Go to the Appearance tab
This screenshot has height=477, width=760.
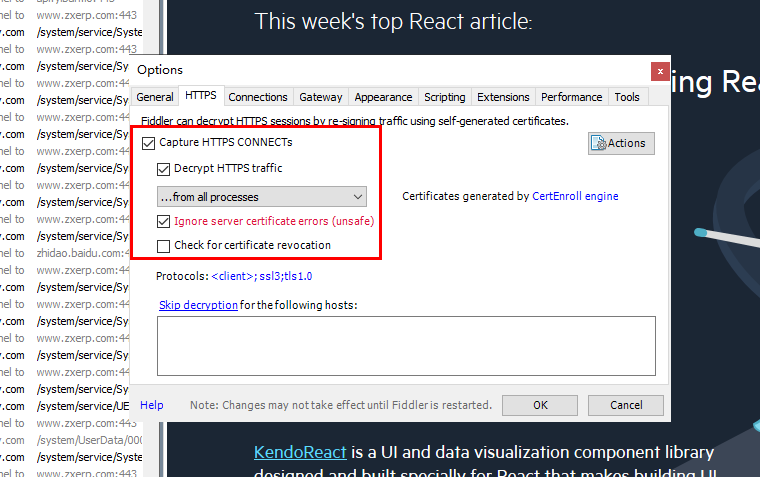pos(383,97)
